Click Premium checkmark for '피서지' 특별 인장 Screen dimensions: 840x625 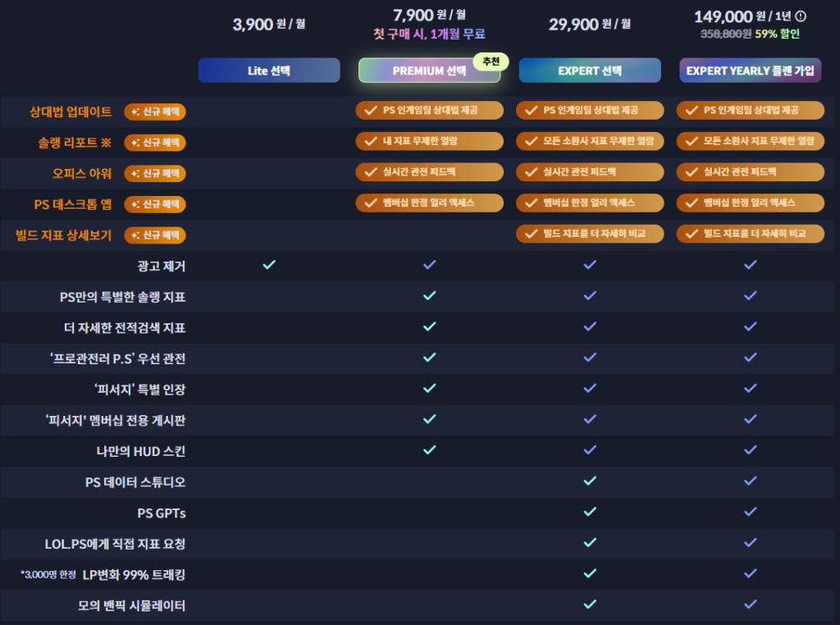point(429,388)
